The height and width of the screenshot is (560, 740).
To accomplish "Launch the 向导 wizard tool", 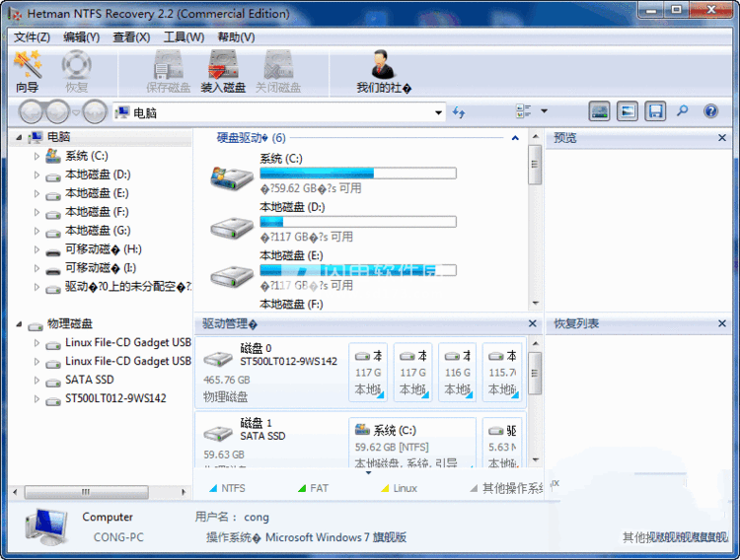I will coord(28,72).
